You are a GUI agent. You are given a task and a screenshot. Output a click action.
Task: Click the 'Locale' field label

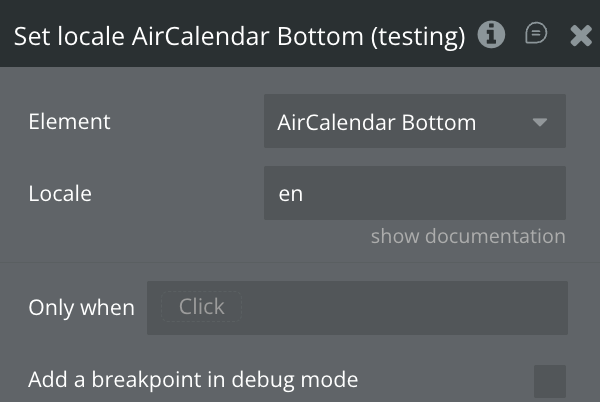click(60, 193)
